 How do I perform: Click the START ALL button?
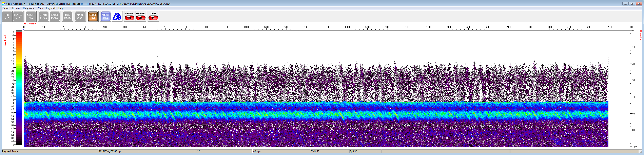point(31,17)
